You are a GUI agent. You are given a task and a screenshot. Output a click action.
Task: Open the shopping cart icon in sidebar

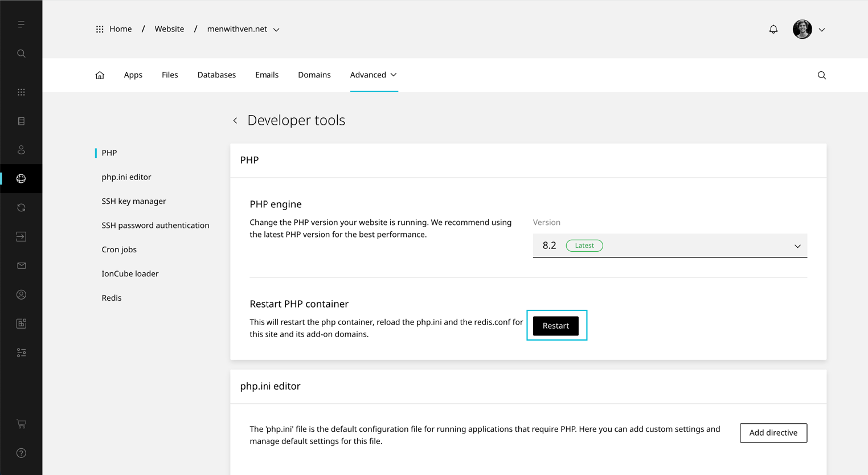(x=21, y=424)
